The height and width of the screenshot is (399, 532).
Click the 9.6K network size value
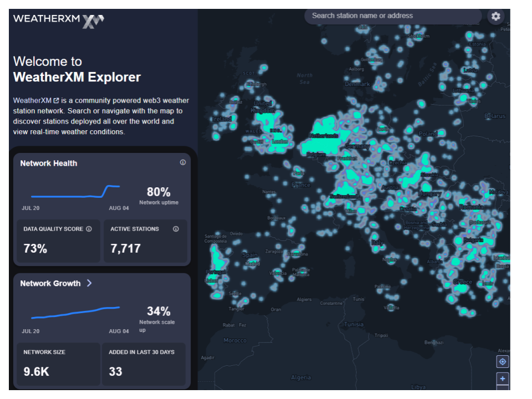(x=37, y=371)
